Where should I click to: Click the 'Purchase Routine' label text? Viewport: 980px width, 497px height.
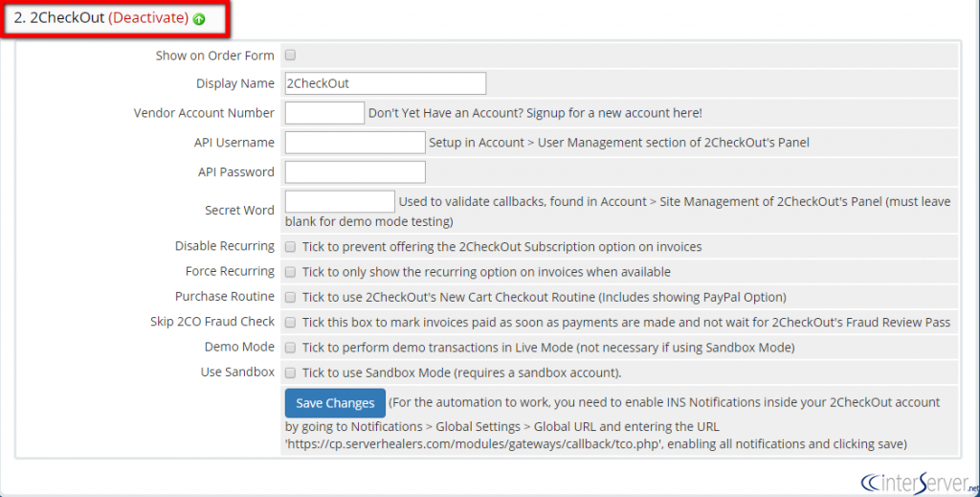pos(224,296)
